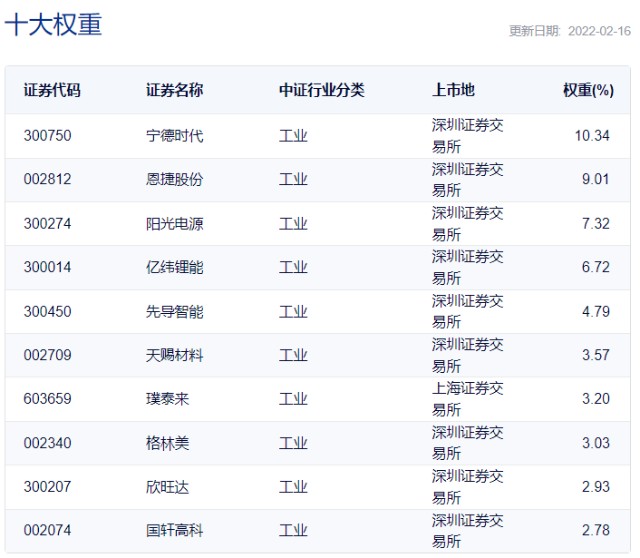
Task: Click weight value 9.01
Action: pos(596,179)
